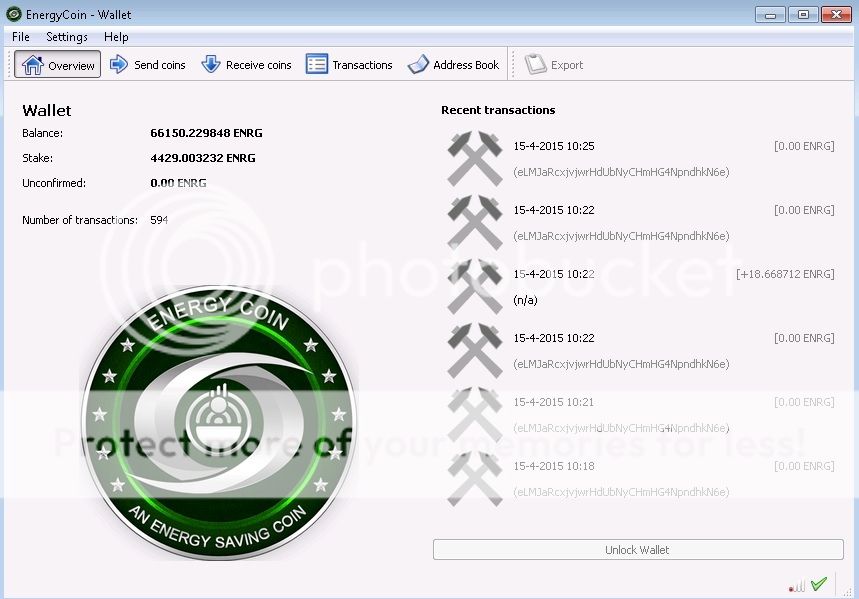
Task: Click the mining icon for 10:25 transaction
Action: pos(474,158)
